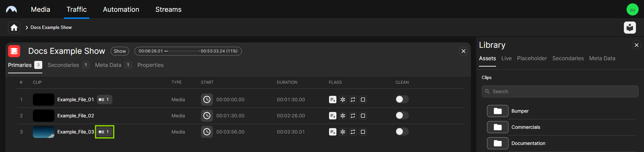Click the playlist flag icon for Example_File_02
The image size is (644, 152).
[x=333, y=116]
